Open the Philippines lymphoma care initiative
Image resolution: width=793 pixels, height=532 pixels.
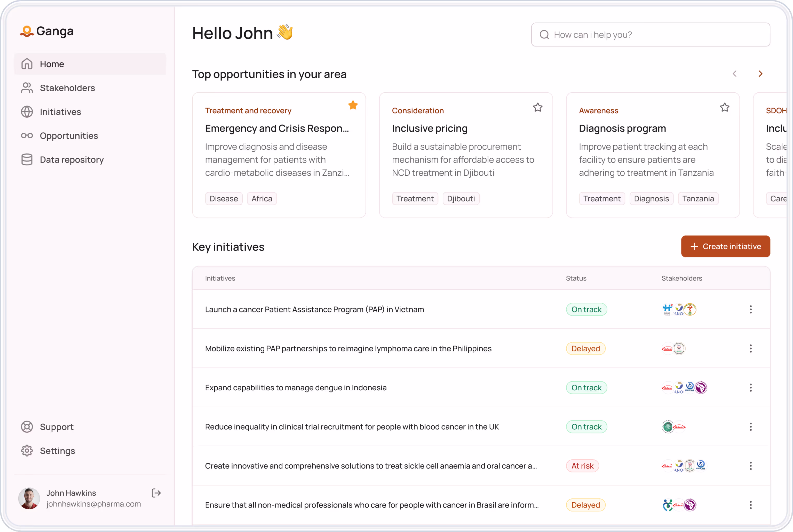(348, 349)
